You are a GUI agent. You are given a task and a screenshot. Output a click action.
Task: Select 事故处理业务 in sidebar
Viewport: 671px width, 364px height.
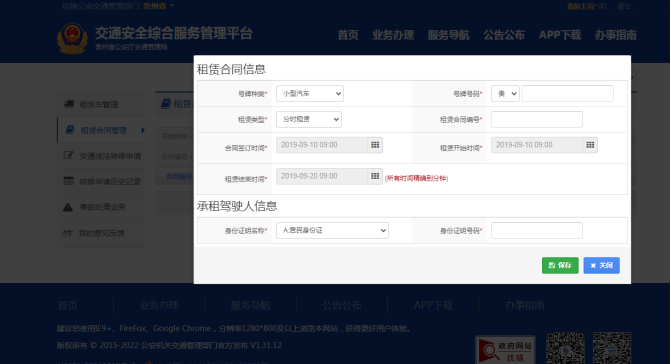click(101, 207)
